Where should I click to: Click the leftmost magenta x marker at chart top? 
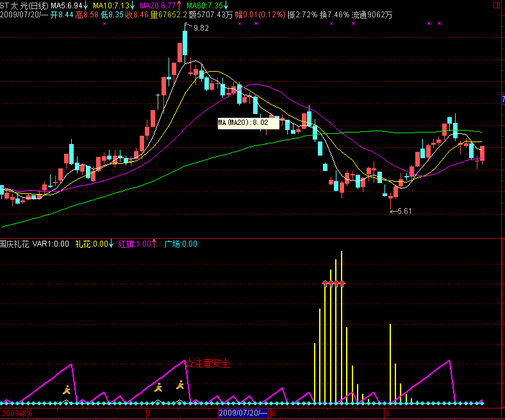pos(104,24)
